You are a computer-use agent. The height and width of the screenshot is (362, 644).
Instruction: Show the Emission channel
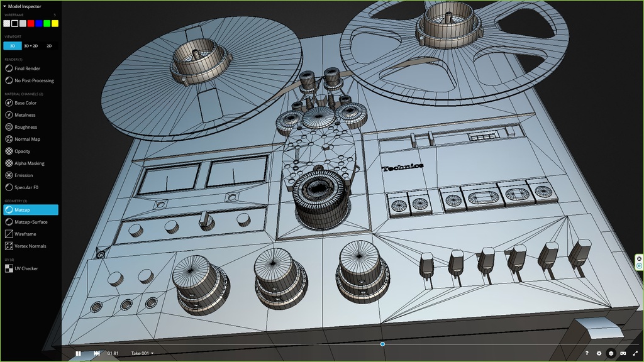click(24, 175)
